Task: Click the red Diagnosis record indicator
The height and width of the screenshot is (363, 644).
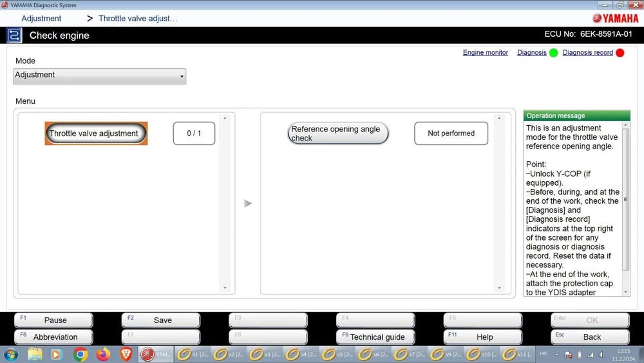Action: pos(620,53)
